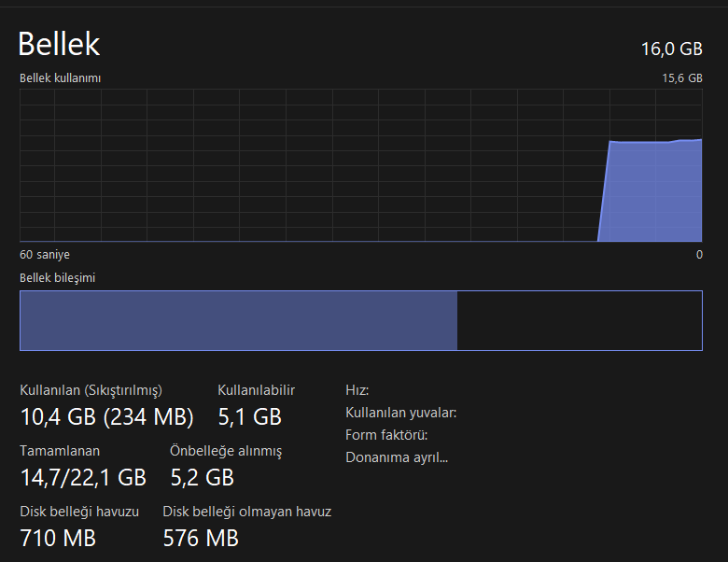Select the Bellek bileşimi label
This screenshot has height=562, width=728.
[x=57, y=278]
